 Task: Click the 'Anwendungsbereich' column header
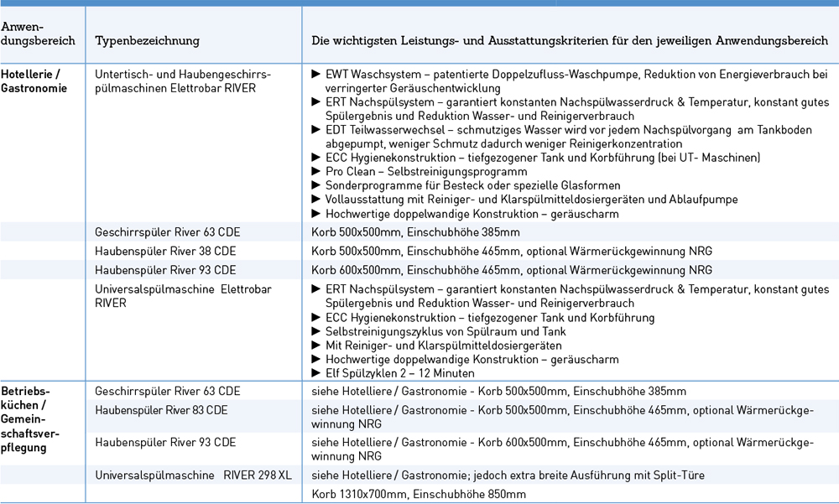pyautogui.click(x=38, y=34)
